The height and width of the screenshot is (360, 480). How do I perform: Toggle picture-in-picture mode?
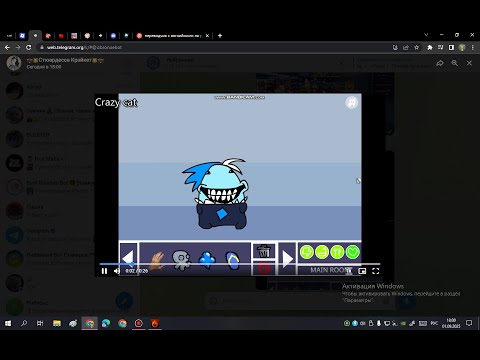click(x=362, y=271)
